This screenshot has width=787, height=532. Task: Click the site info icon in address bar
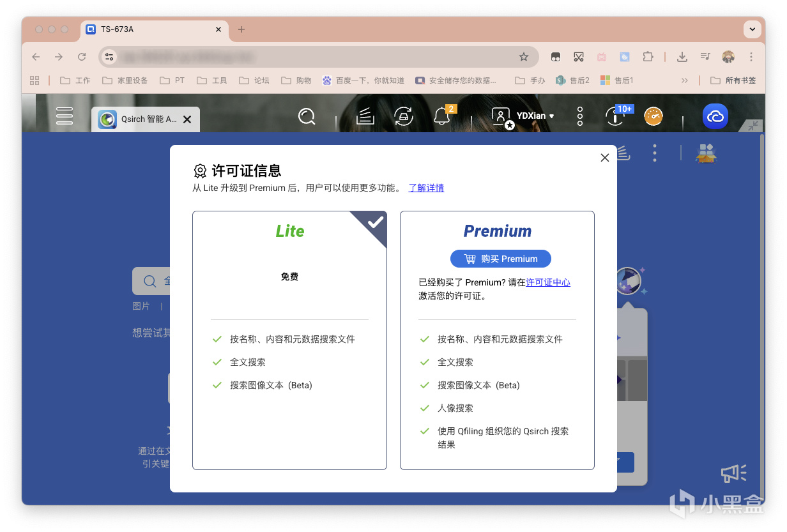[109, 57]
